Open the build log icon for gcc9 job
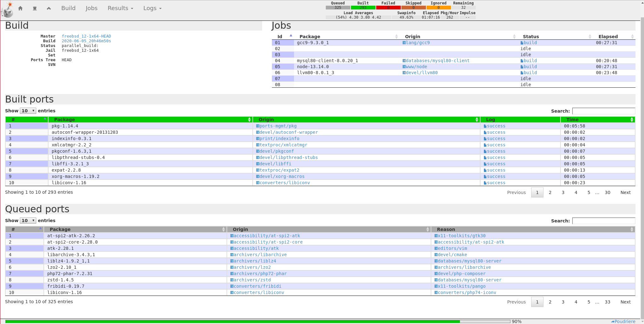This screenshot has width=644, height=324. [x=522, y=43]
